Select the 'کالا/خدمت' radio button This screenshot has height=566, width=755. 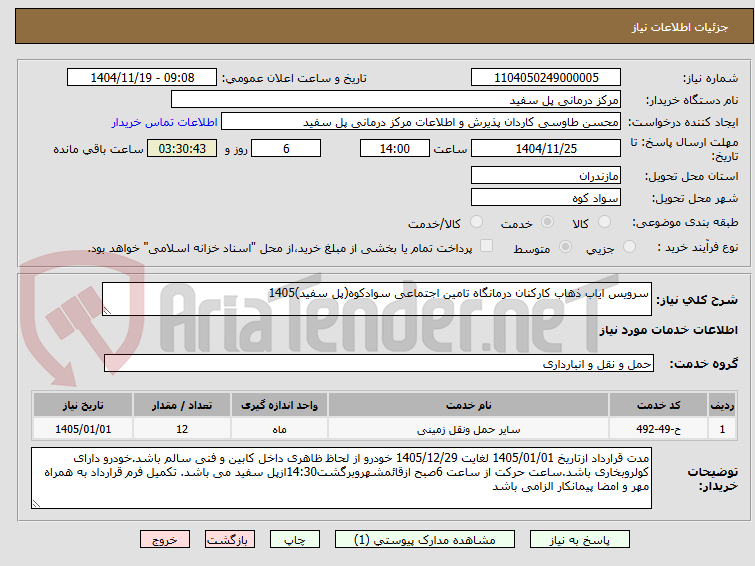tap(476, 222)
